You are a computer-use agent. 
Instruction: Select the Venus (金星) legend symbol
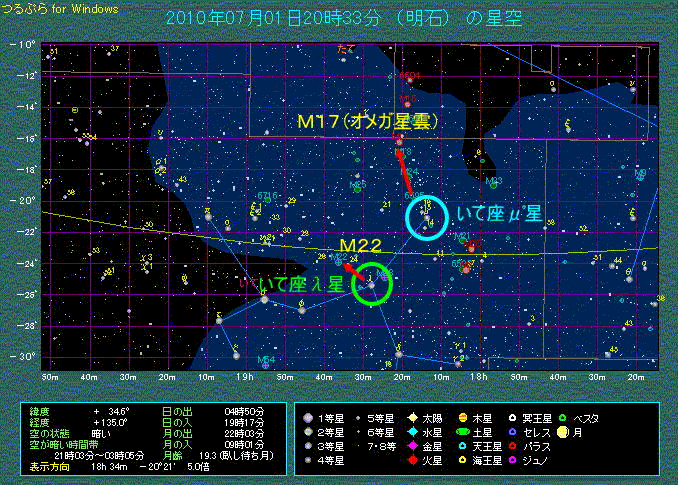tap(412, 446)
